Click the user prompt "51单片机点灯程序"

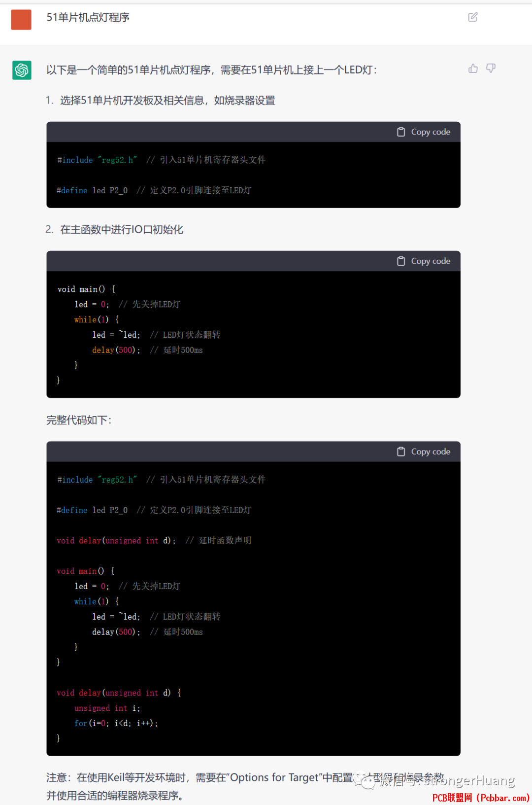tap(88, 18)
